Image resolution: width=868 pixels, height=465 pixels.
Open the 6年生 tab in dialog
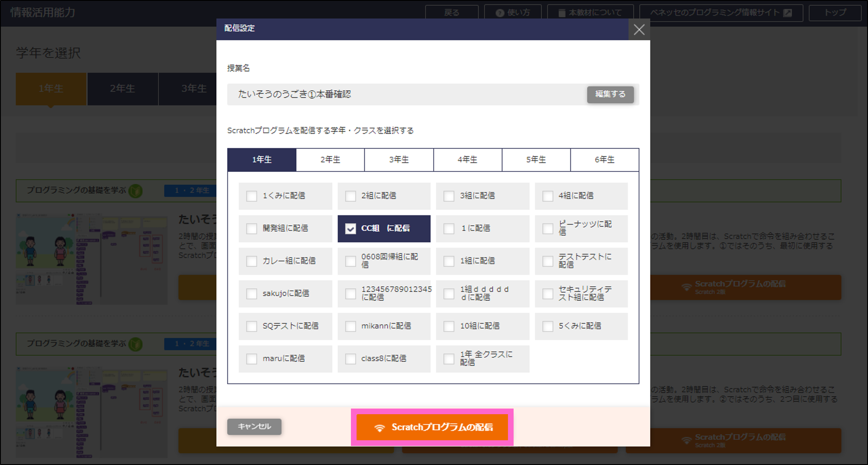pos(604,160)
